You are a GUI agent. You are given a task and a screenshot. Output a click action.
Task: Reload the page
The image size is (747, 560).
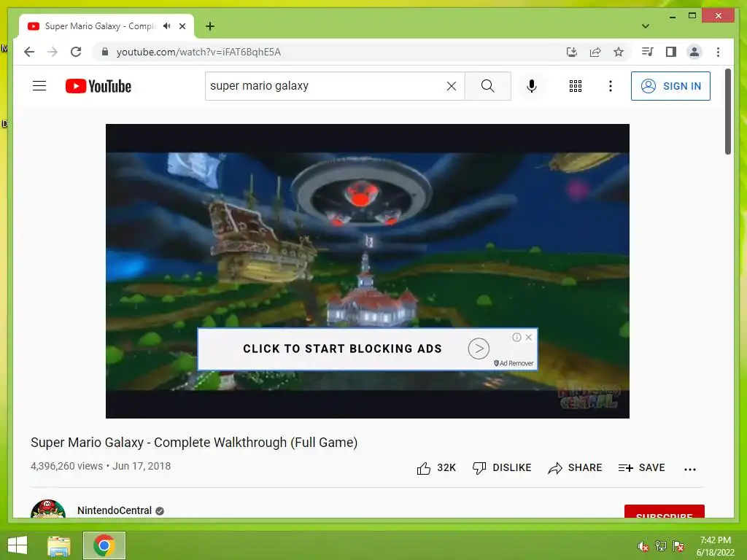76,52
